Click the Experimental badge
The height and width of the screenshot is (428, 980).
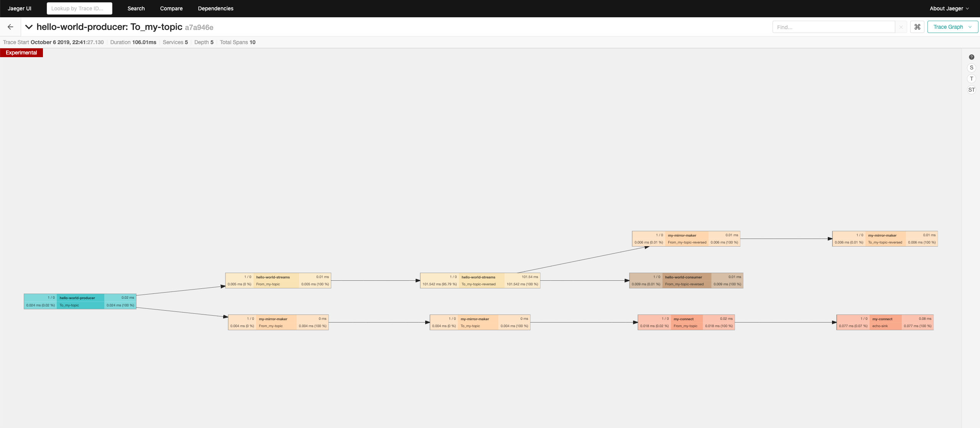(21, 53)
